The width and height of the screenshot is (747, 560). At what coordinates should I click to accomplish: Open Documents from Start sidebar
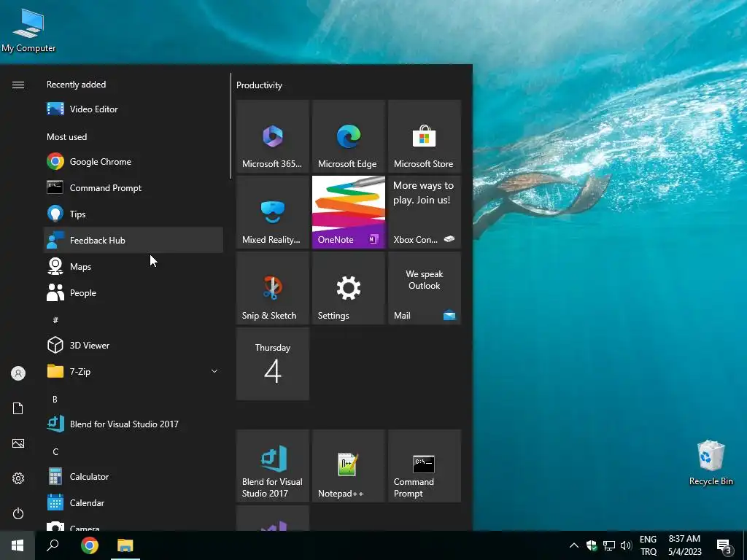18,408
